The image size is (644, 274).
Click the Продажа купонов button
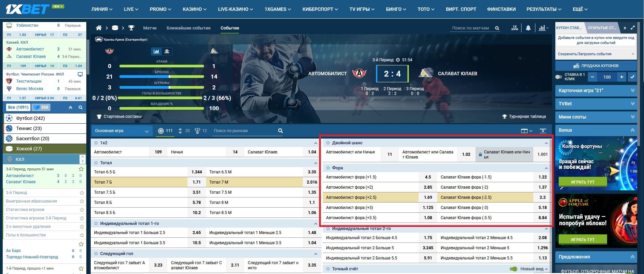click(596, 66)
